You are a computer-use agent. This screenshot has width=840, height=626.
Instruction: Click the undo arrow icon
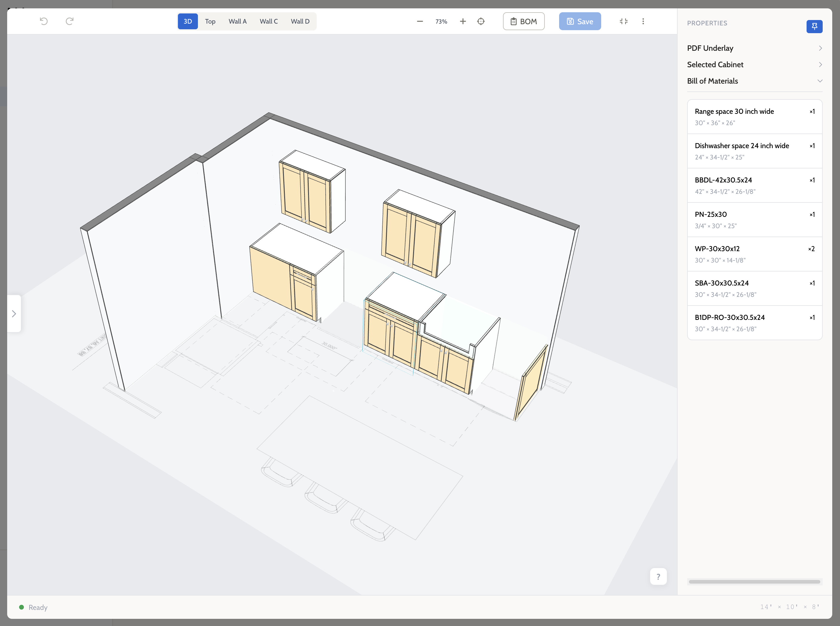[x=44, y=21]
